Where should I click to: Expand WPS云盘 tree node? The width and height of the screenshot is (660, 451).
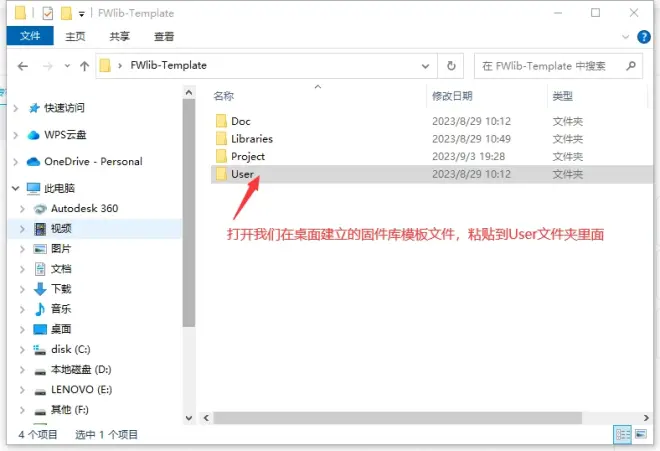16,135
